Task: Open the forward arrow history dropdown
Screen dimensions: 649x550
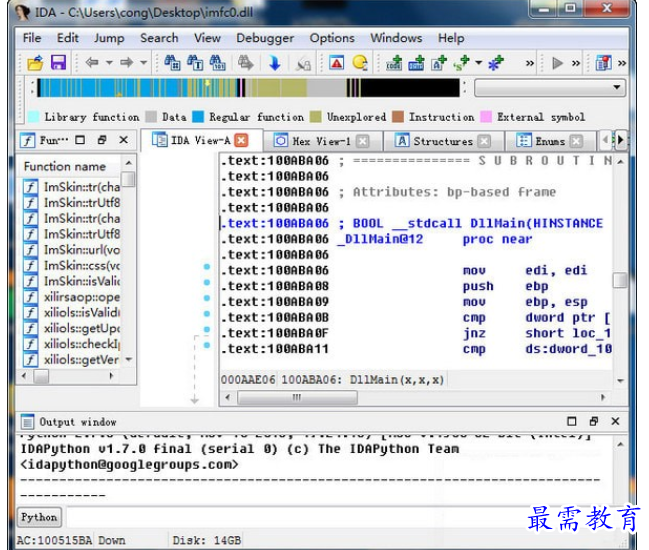Action: click(x=144, y=63)
